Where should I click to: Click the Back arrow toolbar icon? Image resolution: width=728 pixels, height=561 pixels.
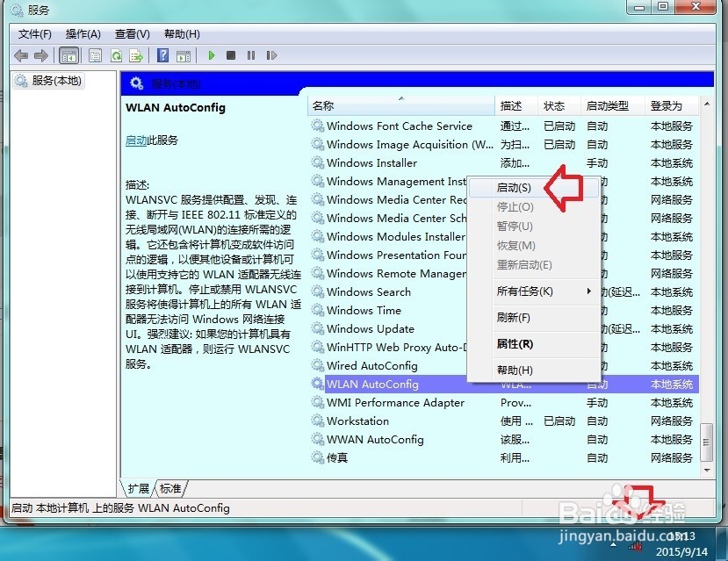[21, 55]
